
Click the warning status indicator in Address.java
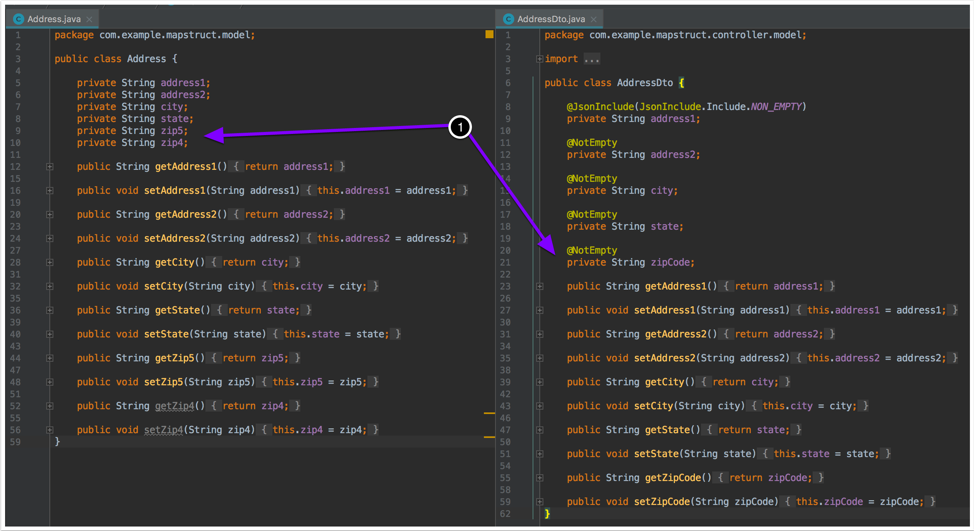(x=489, y=35)
